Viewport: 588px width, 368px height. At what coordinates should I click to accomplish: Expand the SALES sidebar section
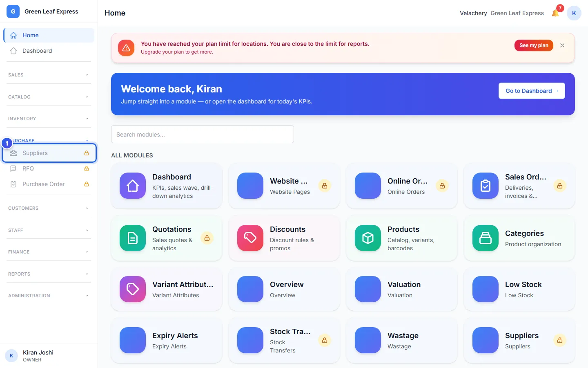coord(49,75)
